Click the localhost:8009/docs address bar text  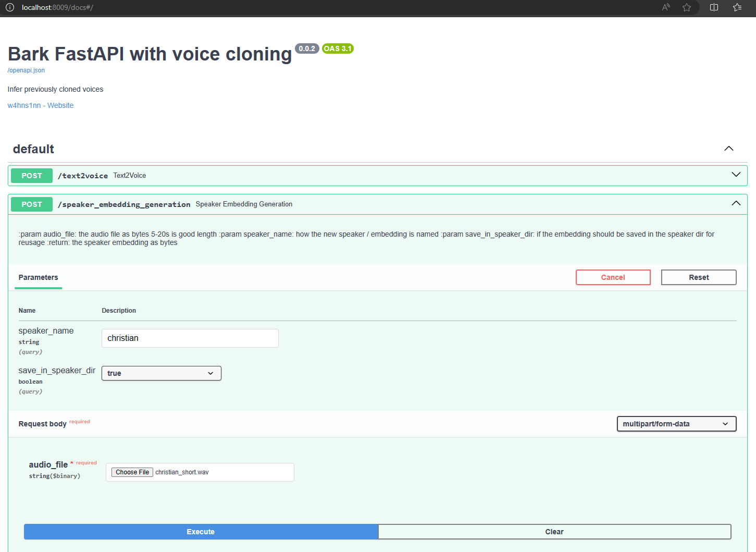point(57,7)
